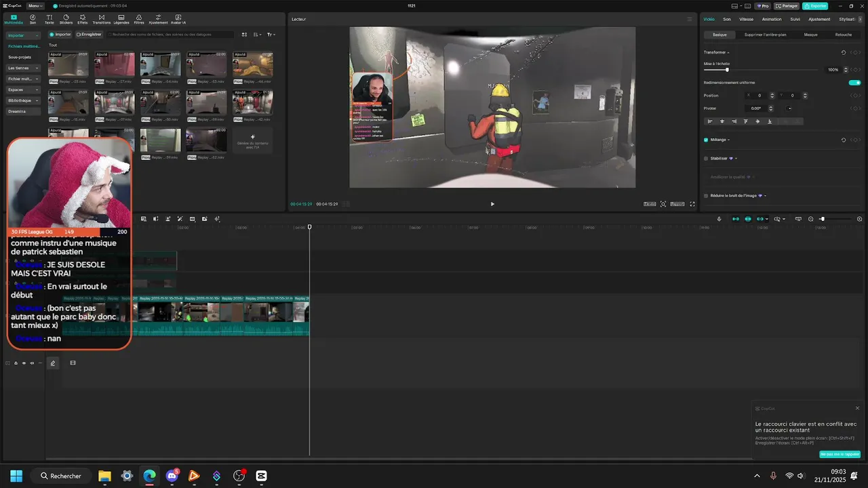Collapse the Importer sidebar section
Viewport: 868px width, 488px height.
coord(23,35)
